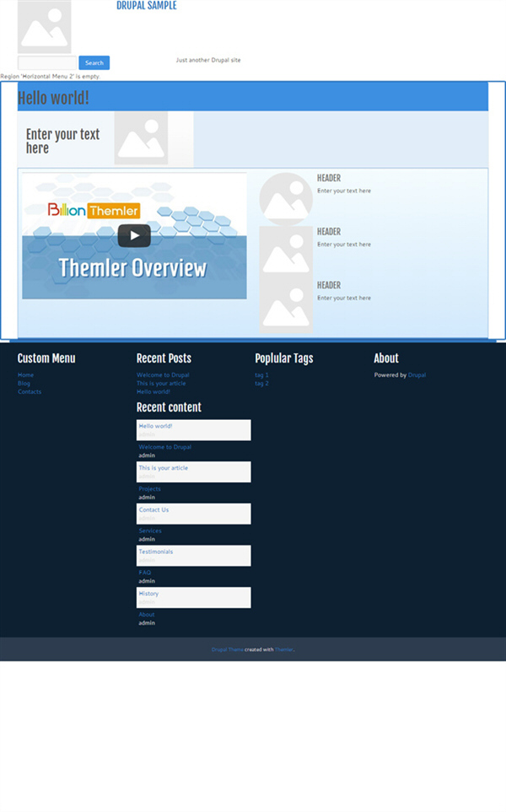Click the Themler link in the footer
The height and width of the screenshot is (812, 506).
click(283, 649)
